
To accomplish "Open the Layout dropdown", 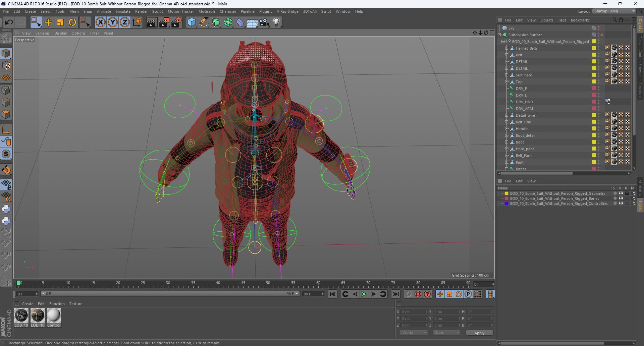I will click(614, 11).
